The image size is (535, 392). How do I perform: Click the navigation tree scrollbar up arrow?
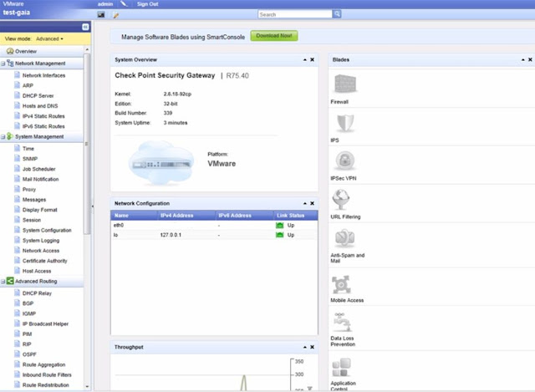[x=87, y=50]
